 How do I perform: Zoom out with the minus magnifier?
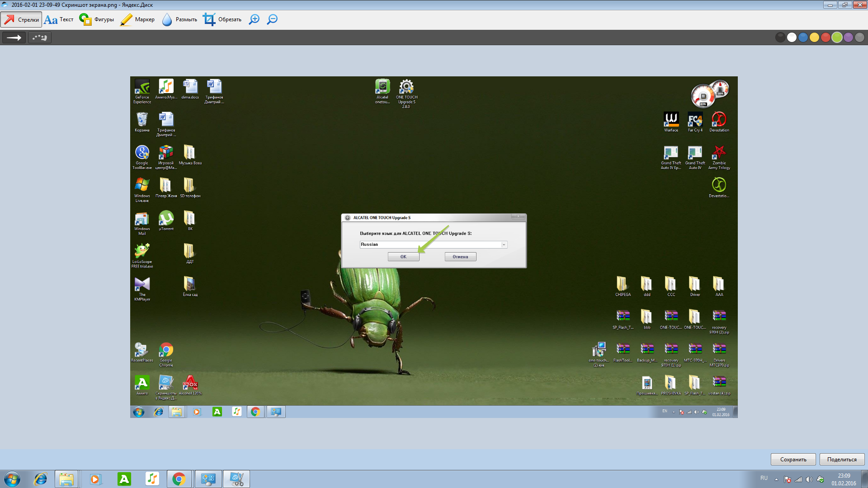pyautogui.click(x=272, y=19)
